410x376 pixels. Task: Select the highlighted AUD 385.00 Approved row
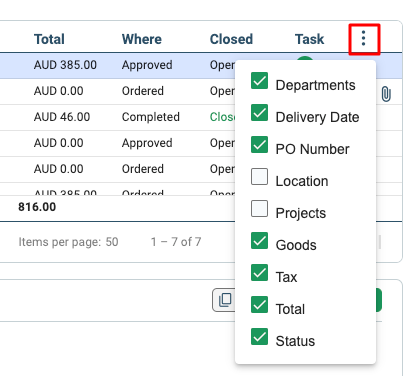(x=117, y=65)
